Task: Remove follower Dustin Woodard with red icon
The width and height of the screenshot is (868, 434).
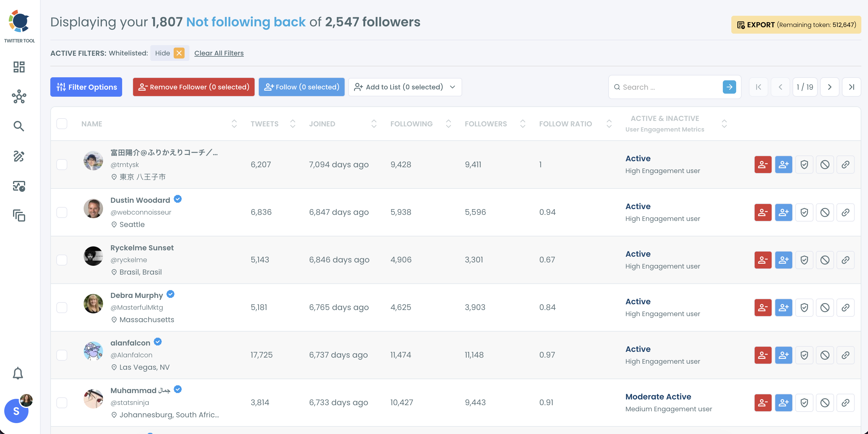Action: click(x=763, y=212)
